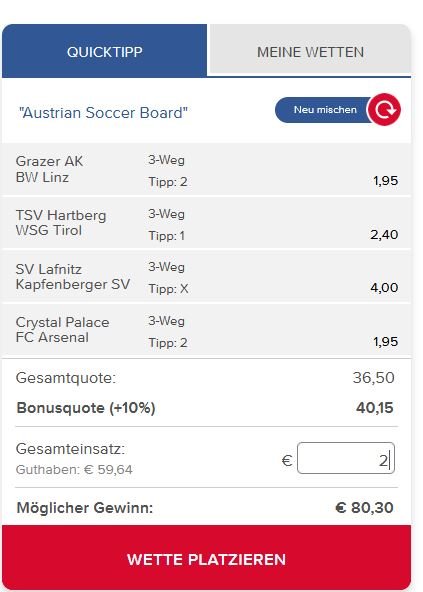Click the Tipp: 1 label for Hartberg
The image size is (423, 592).
(x=167, y=236)
